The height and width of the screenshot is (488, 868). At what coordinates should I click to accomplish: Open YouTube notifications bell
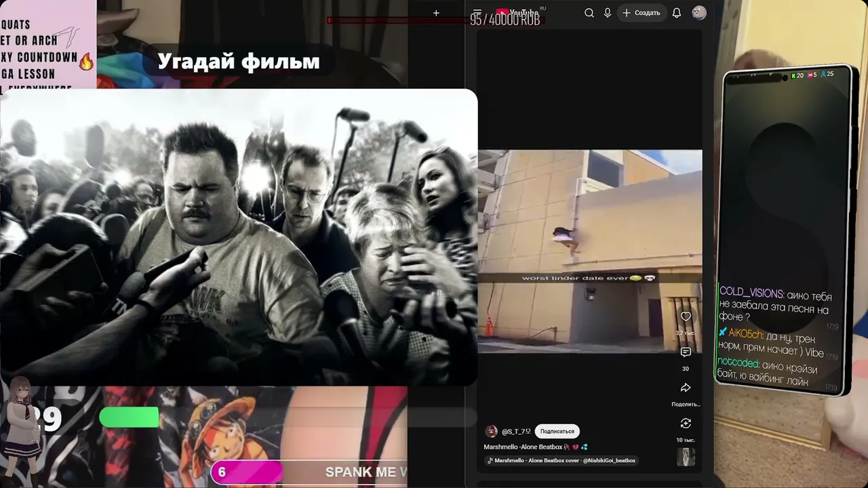point(677,13)
